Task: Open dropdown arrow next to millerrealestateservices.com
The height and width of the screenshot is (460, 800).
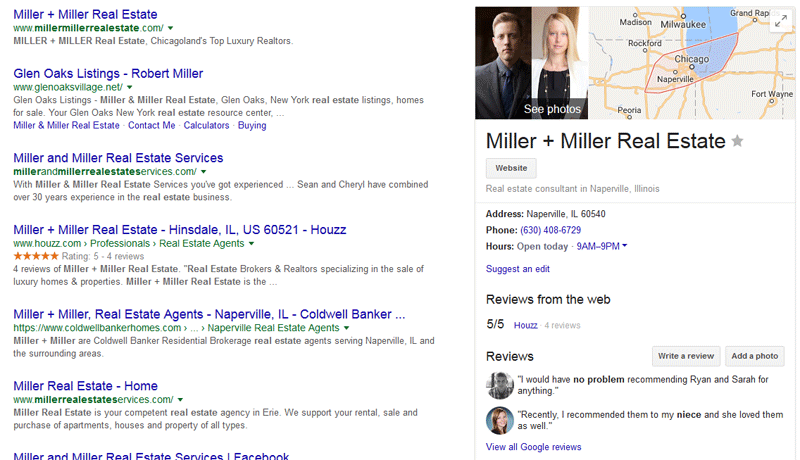Action: [x=180, y=400]
